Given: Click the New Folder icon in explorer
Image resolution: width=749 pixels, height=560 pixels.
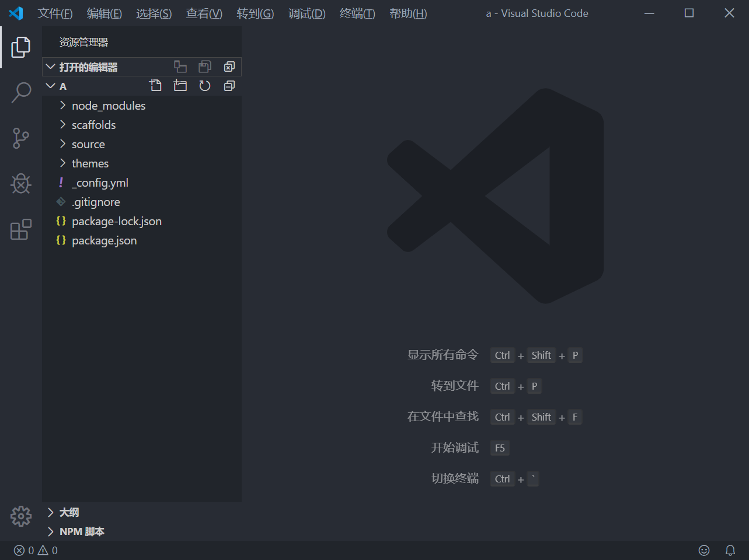Looking at the screenshot, I should 180,86.
